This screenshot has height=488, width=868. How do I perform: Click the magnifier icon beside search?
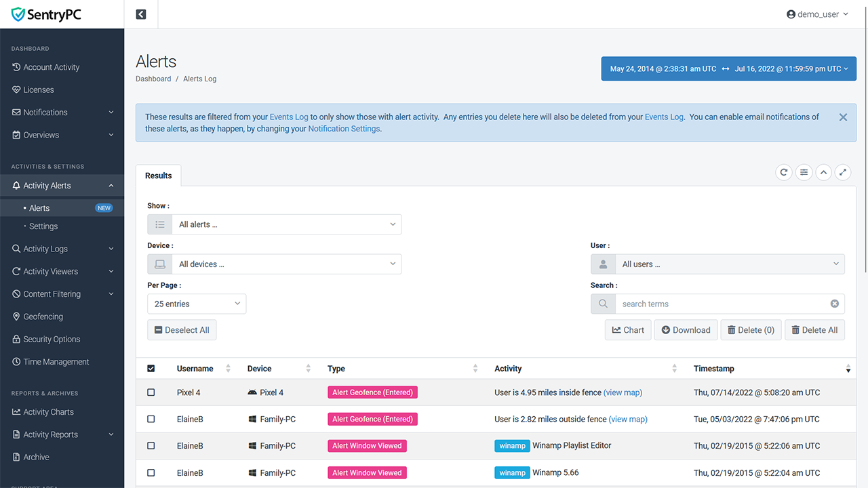(603, 304)
